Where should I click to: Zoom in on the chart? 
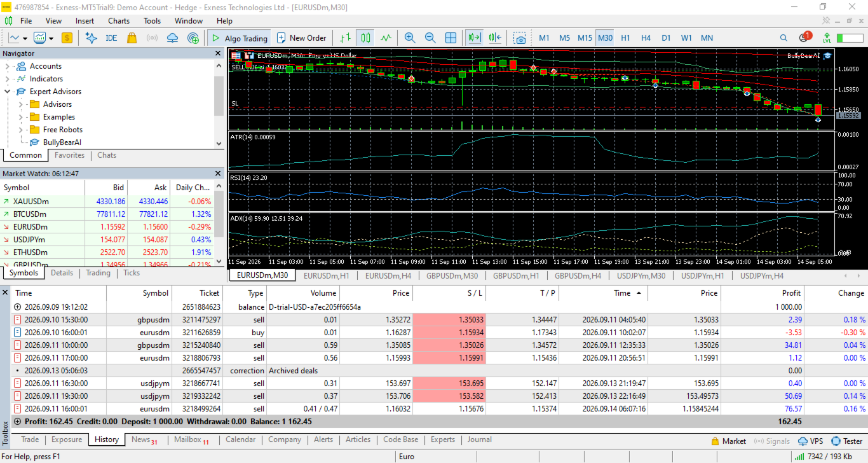pyautogui.click(x=410, y=38)
